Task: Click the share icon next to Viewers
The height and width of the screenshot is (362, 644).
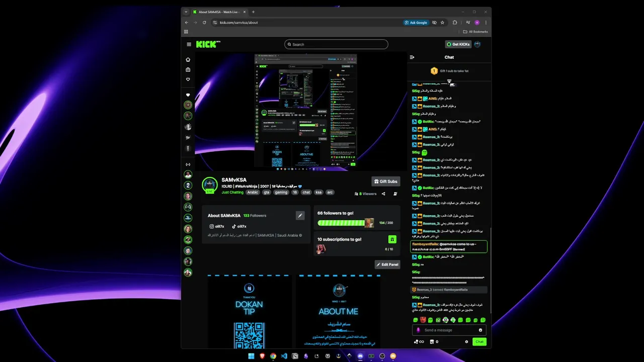Action: coord(383,194)
